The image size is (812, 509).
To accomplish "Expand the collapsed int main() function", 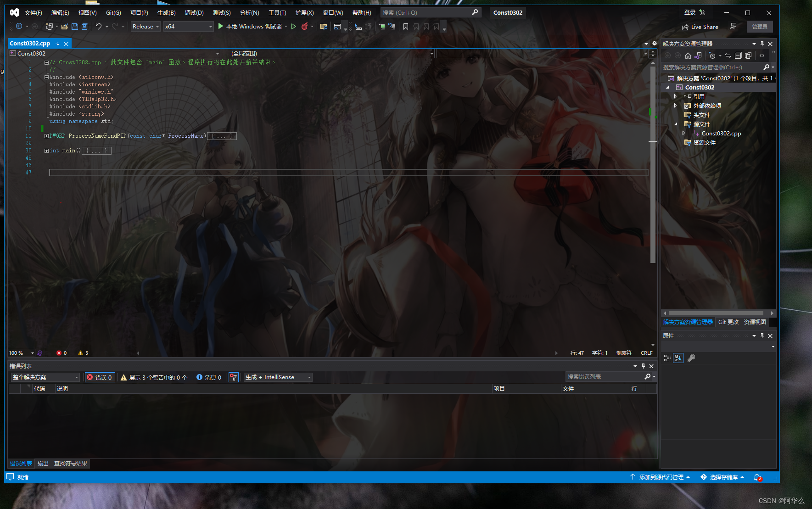I will click(x=46, y=151).
